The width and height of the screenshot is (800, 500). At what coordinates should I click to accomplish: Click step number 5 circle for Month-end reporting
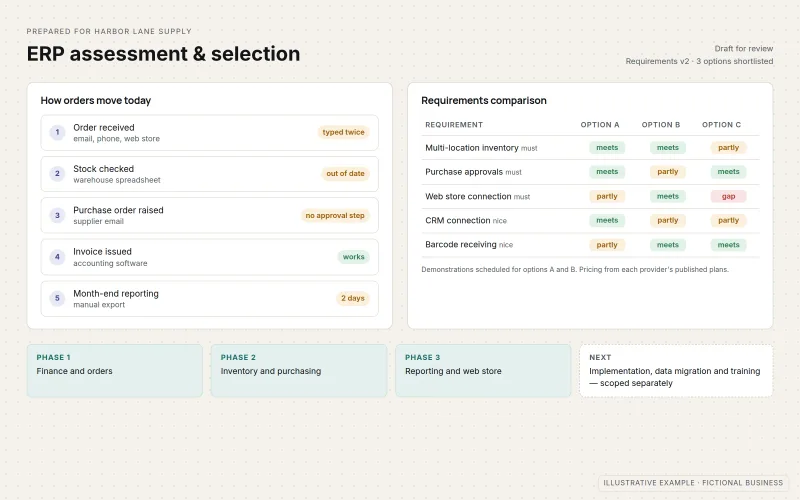click(x=57, y=298)
